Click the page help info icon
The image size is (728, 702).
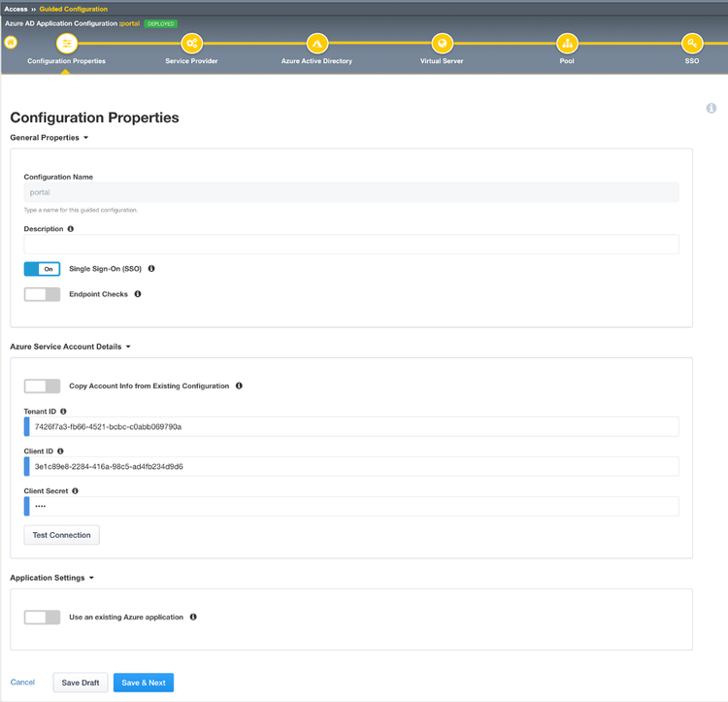(711, 108)
